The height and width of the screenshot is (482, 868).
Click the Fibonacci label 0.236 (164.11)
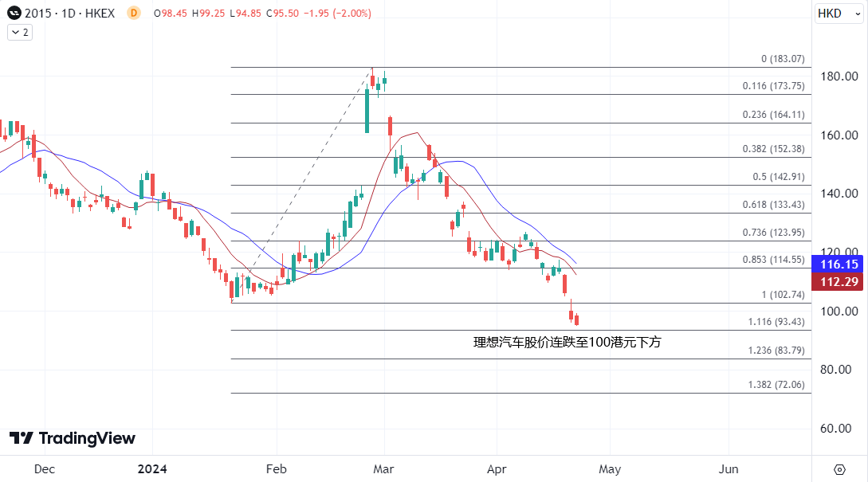[x=773, y=115]
